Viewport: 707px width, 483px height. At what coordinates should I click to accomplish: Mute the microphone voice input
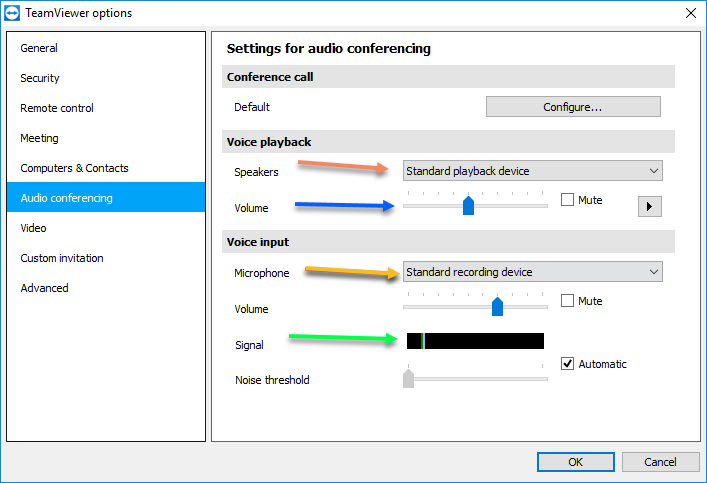coord(567,300)
